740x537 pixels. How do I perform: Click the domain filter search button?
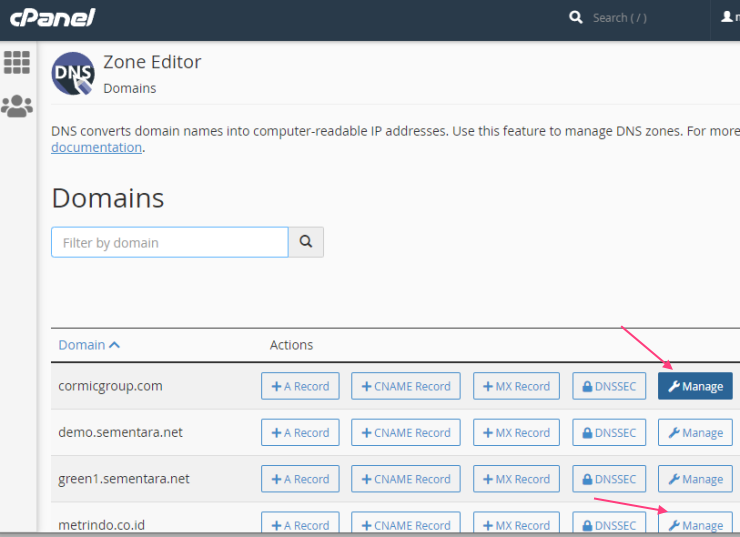(x=306, y=242)
